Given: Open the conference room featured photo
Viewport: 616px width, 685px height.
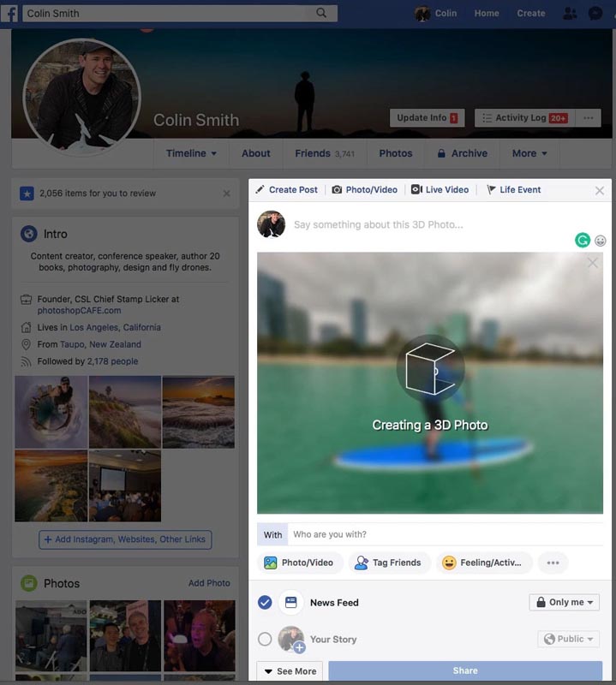Looking at the screenshot, I should pos(125,485).
